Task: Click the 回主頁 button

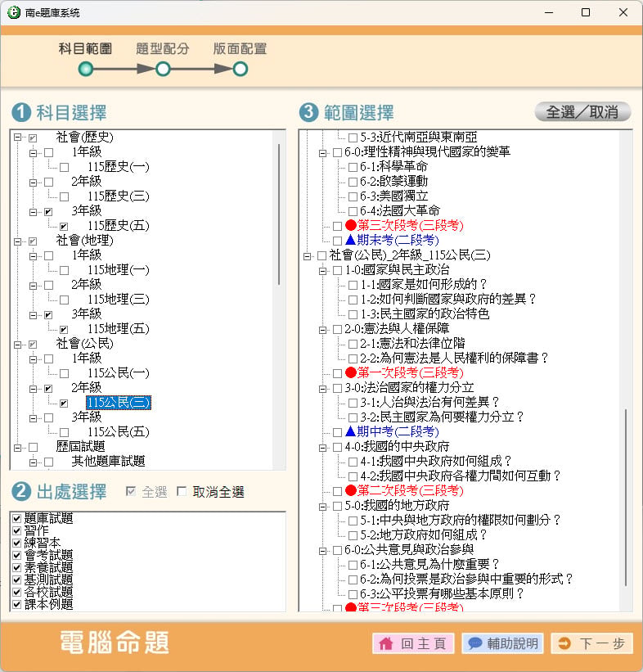Action: pos(413,643)
